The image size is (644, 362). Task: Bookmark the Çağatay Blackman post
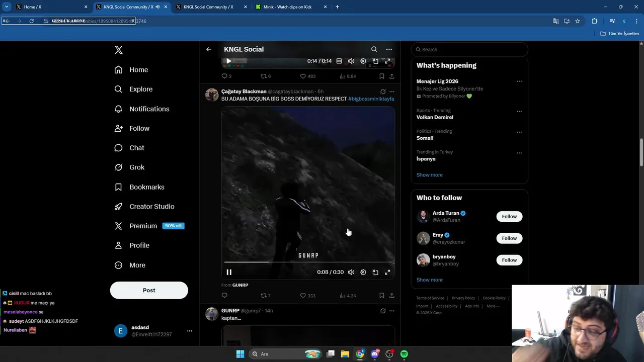click(x=382, y=296)
